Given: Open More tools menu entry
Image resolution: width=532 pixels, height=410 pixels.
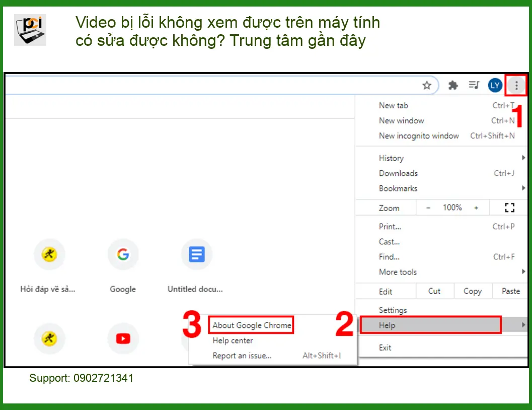Looking at the screenshot, I should click(441, 272).
